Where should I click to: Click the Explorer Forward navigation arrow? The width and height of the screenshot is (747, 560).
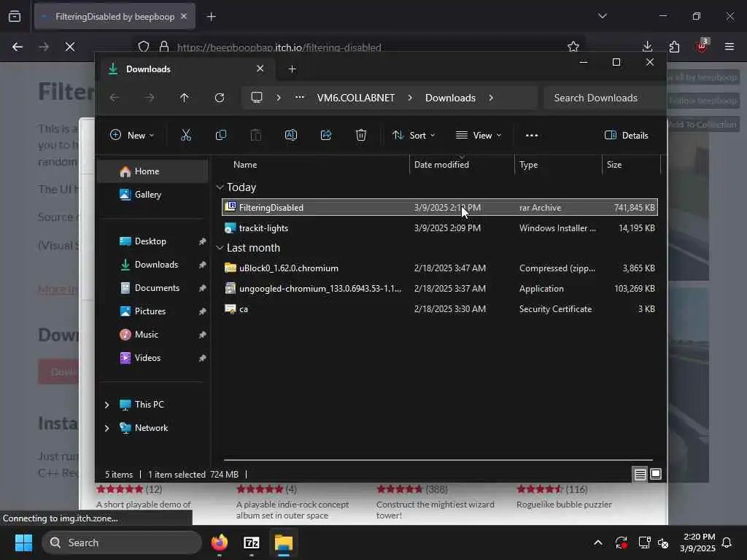150,98
